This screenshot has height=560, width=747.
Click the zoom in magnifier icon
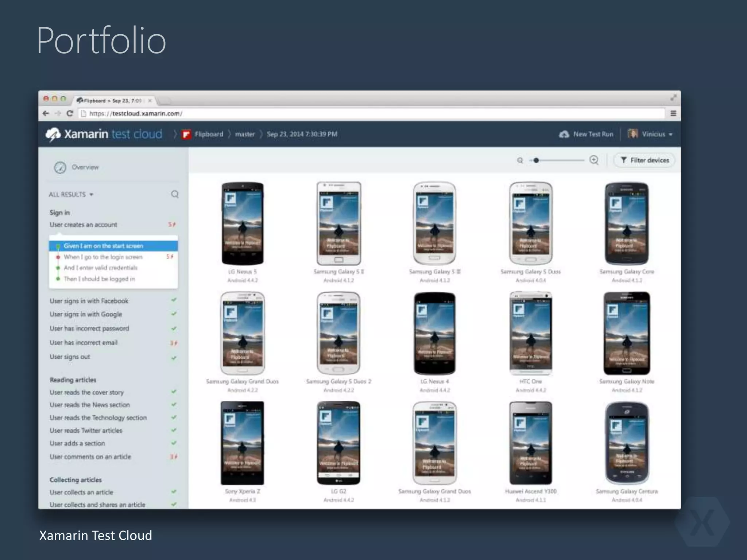point(594,160)
